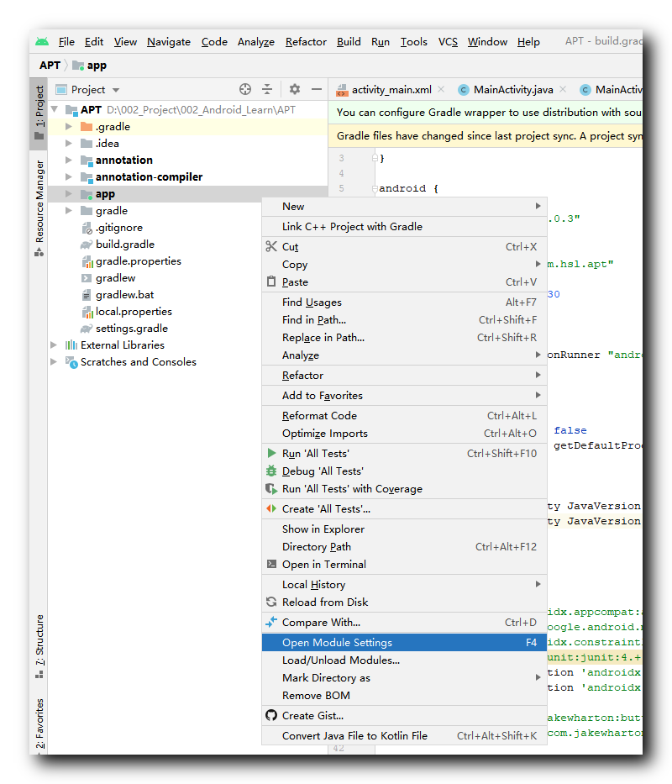Screen dimensions: 672x784
Task: Click APT in the breadcrumb bar
Action: coord(50,66)
